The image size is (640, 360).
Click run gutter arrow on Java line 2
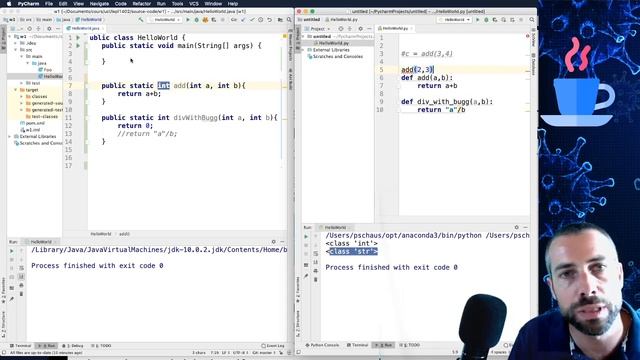pos(78,46)
